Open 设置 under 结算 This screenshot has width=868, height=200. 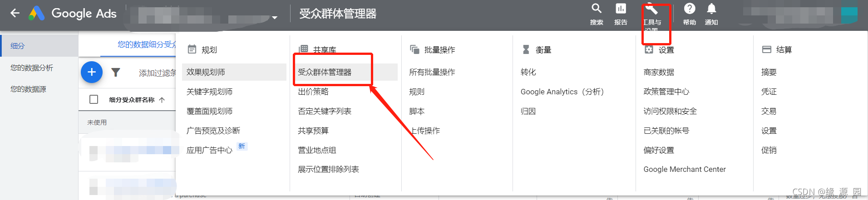[769, 131]
